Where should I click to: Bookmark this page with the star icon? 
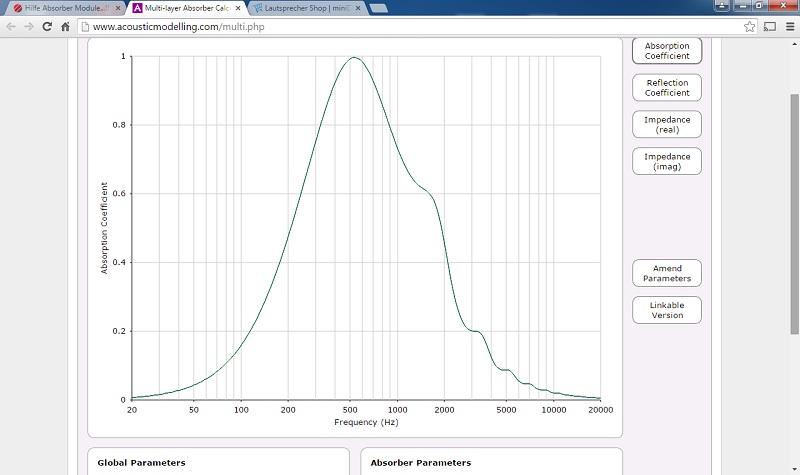click(749, 27)
